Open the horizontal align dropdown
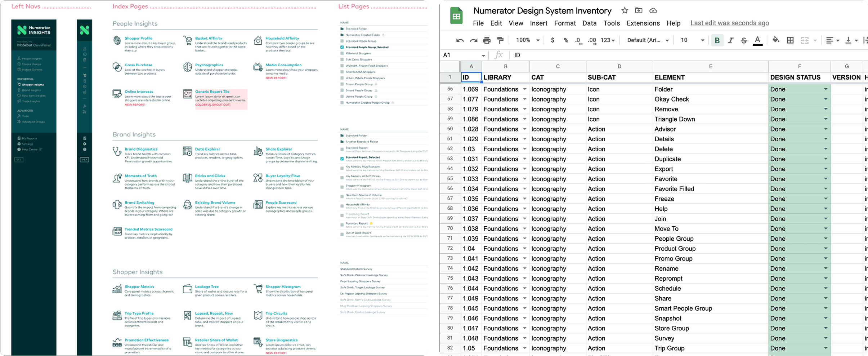Screen dimensions: 868x356 (x=832, y=40)
